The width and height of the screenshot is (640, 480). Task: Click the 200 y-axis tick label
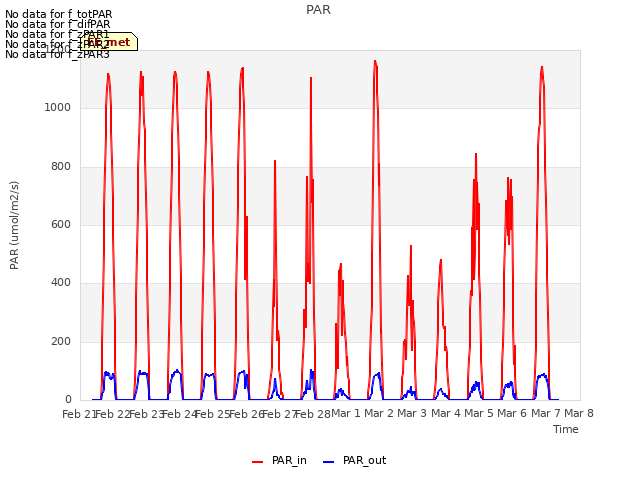click(61, 341)
